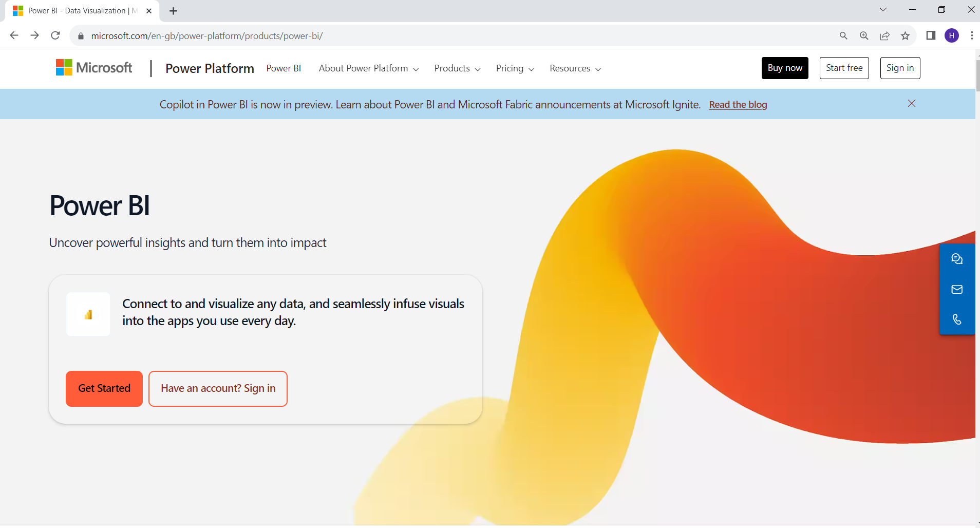Expand the Products dropdown menu
The image size is (980, 528).
click(457, 68)
